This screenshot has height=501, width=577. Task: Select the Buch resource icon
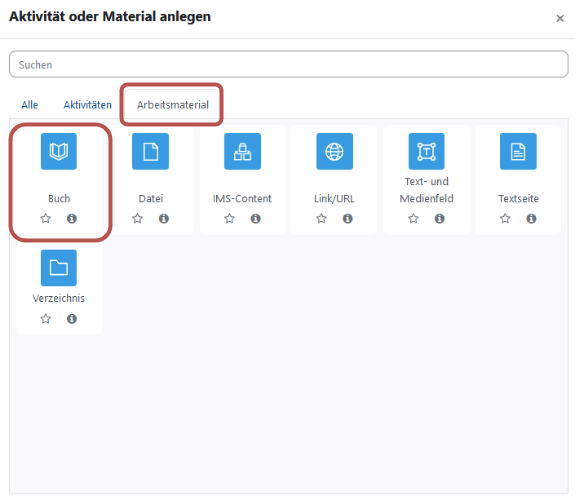(x=59, y=151)
